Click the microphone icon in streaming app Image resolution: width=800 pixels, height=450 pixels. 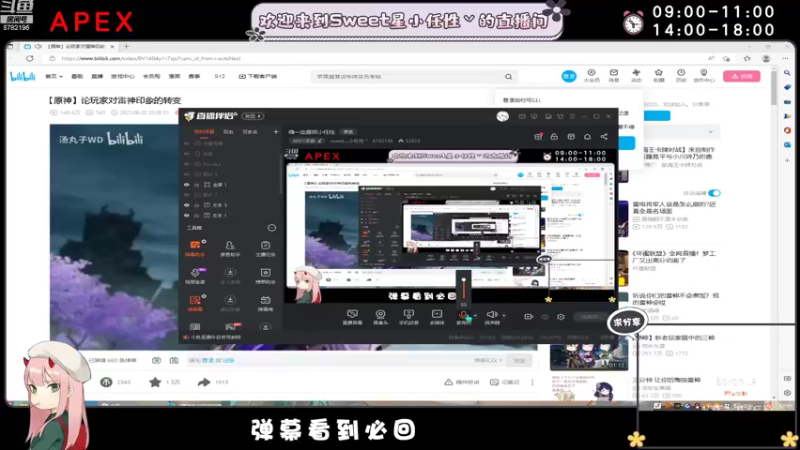(x=463, y=316)
